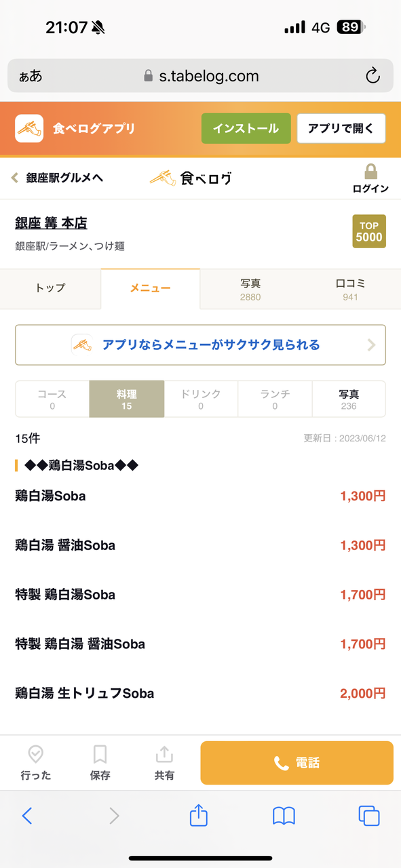
Task: Expand the アプリならメニューがサクサク見られる banner arrow
Action: [371, 344]
